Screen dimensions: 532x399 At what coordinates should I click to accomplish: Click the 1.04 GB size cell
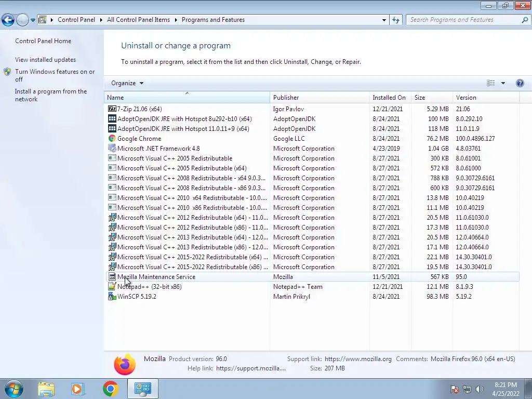point(438,148)
